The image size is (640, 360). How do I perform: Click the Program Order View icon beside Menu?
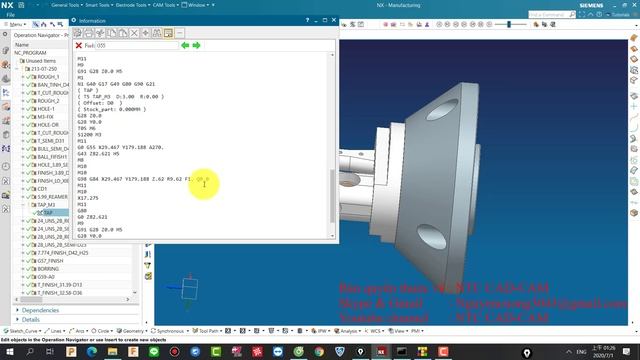[36, 24]
